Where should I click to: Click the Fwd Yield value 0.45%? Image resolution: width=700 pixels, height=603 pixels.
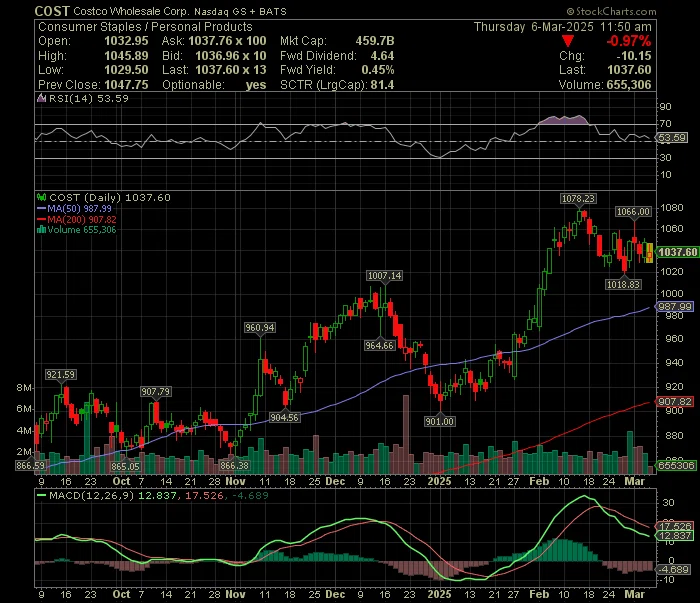click(x=378, y=70)
